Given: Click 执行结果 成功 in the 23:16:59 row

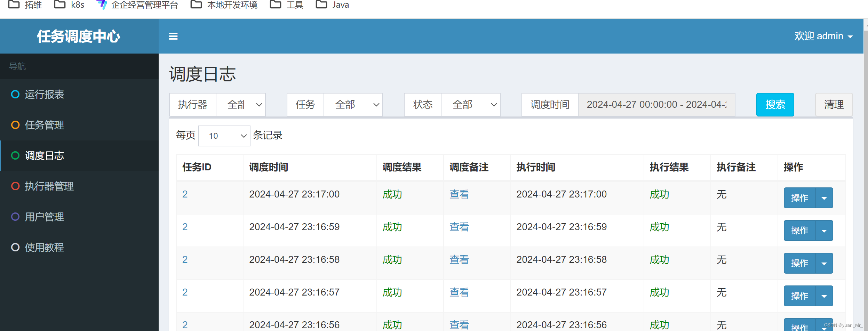Looking at the screenshot, I should pyautogui.click(x=660, y=227).
